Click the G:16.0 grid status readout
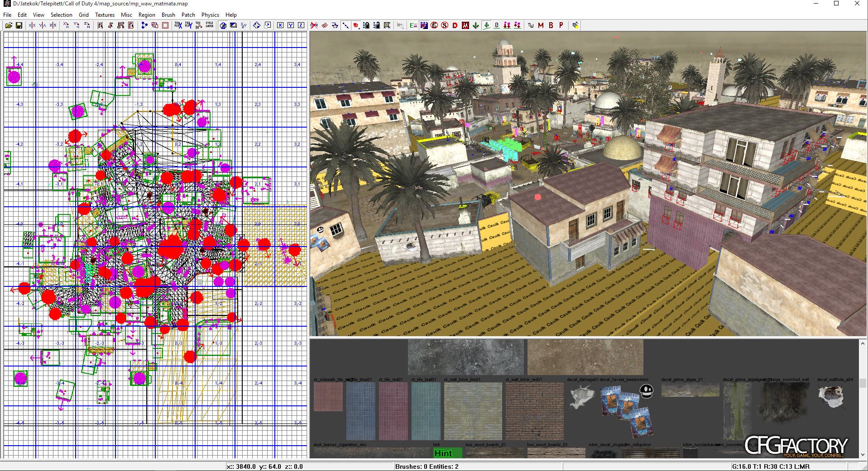This screenshot has height=471, width=868. point(771,466)
